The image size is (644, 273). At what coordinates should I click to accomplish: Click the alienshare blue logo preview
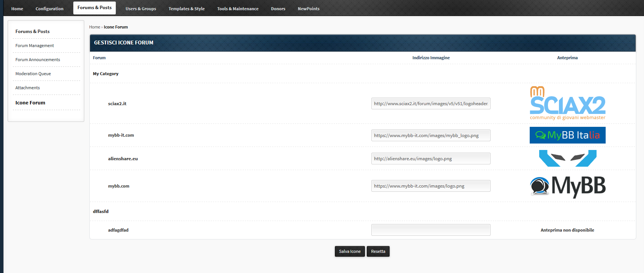click(x=568, y=158)
